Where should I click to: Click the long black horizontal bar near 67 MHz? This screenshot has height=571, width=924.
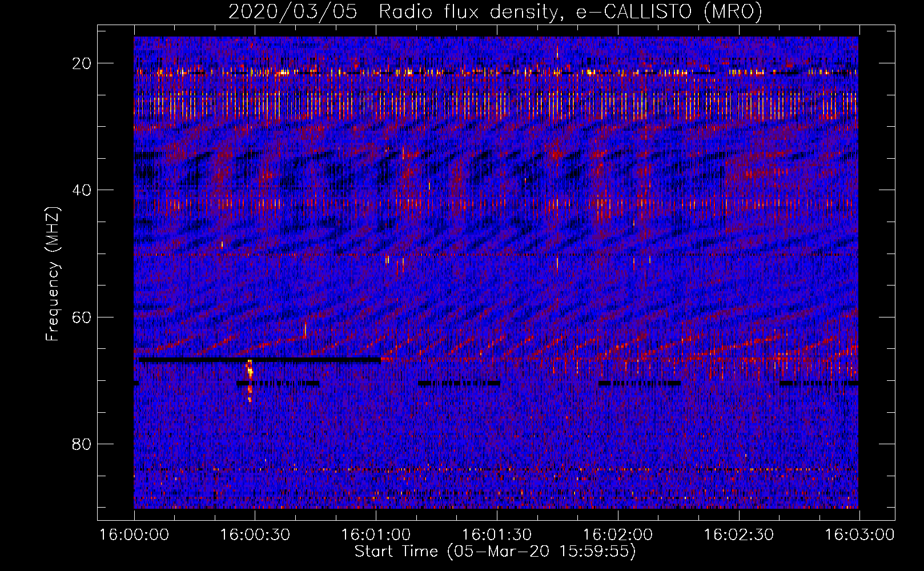pos(260,360)
